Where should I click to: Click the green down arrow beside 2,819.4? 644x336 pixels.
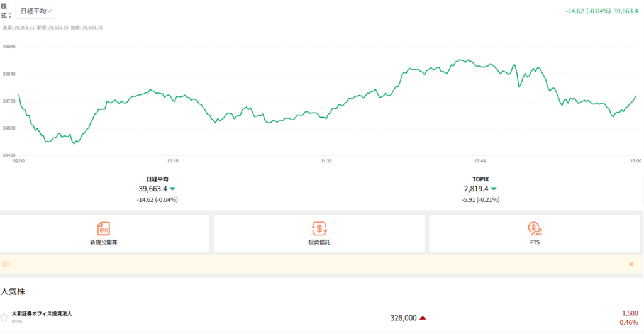tap(494, 189)
